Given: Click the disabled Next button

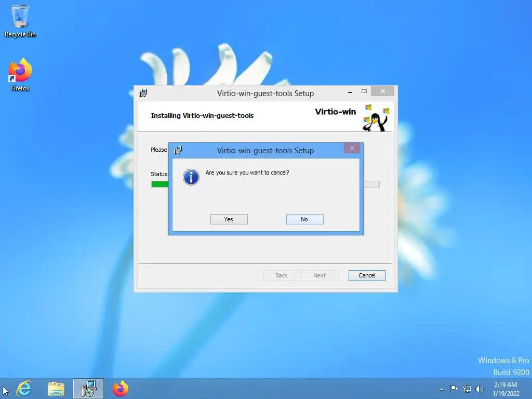Looking at the screenshot, I should click(320, 275).
